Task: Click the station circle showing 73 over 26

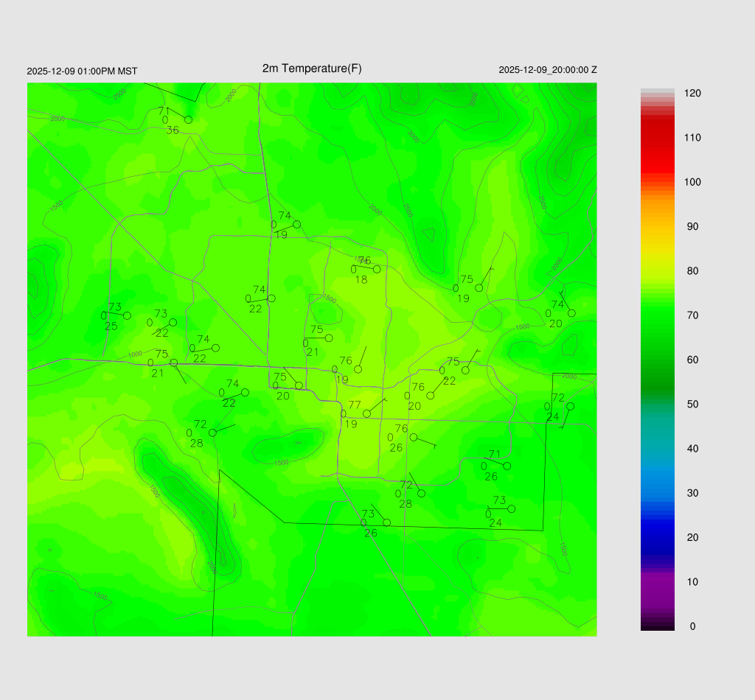Action: 386,522
